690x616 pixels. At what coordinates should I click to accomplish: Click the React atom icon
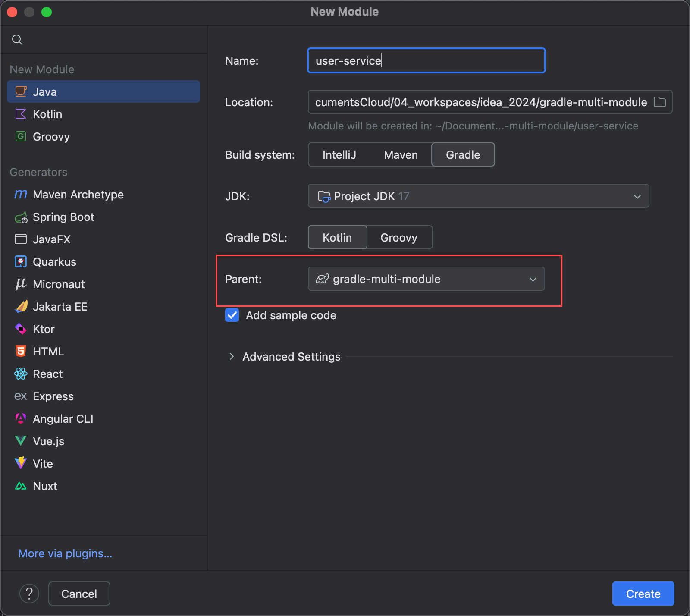[21, 374]
